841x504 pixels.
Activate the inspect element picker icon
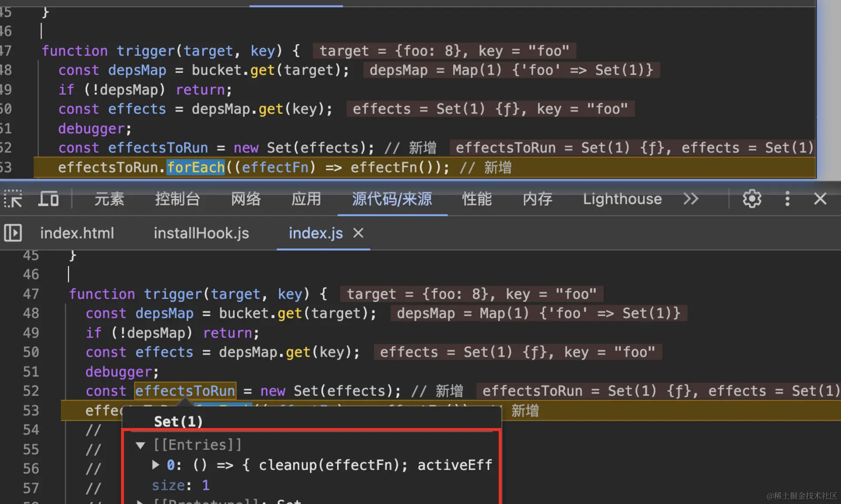pos(13,199)
